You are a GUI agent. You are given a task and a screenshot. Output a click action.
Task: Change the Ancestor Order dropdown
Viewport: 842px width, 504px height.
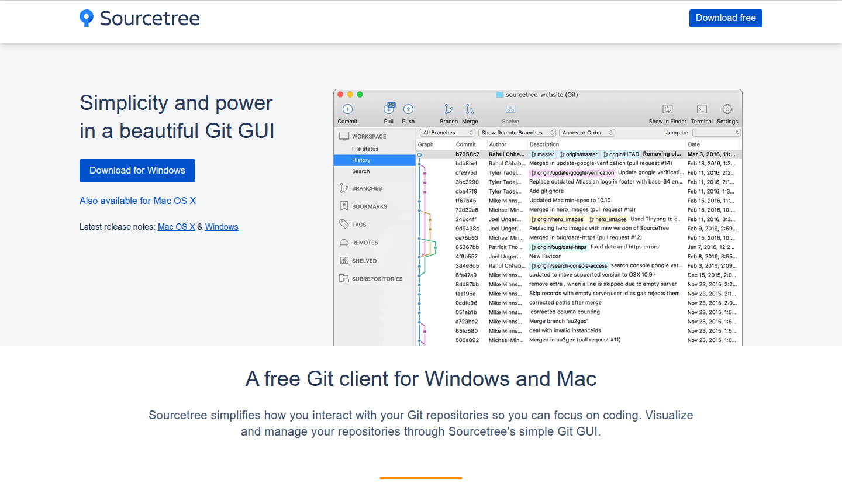pos(586,133)
